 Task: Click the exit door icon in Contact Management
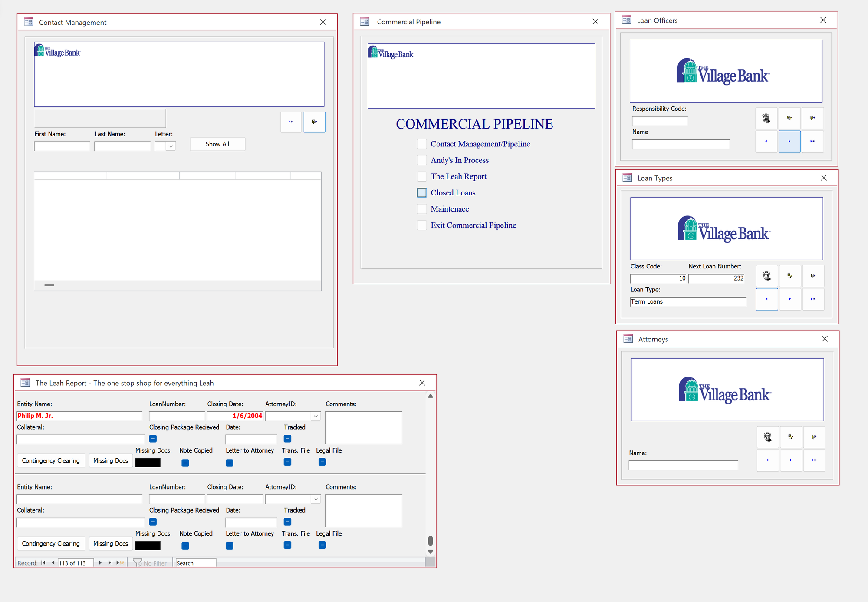point(314,122)
